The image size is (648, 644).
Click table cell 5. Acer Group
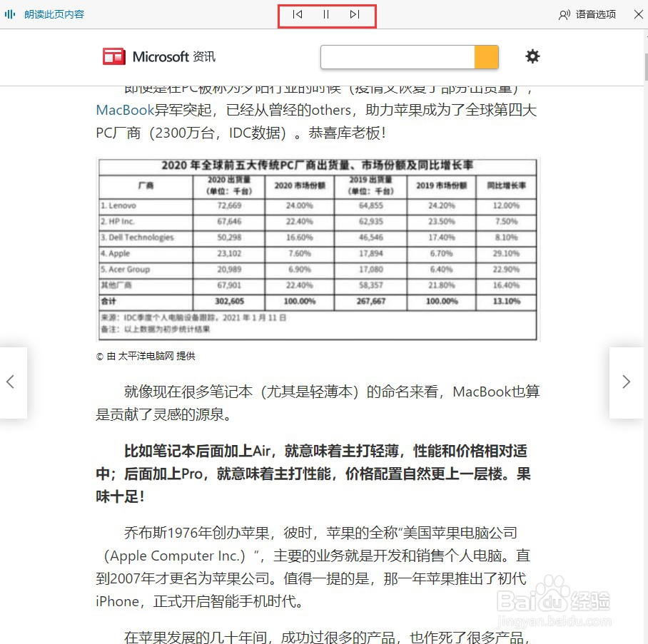tap(146, 270)
